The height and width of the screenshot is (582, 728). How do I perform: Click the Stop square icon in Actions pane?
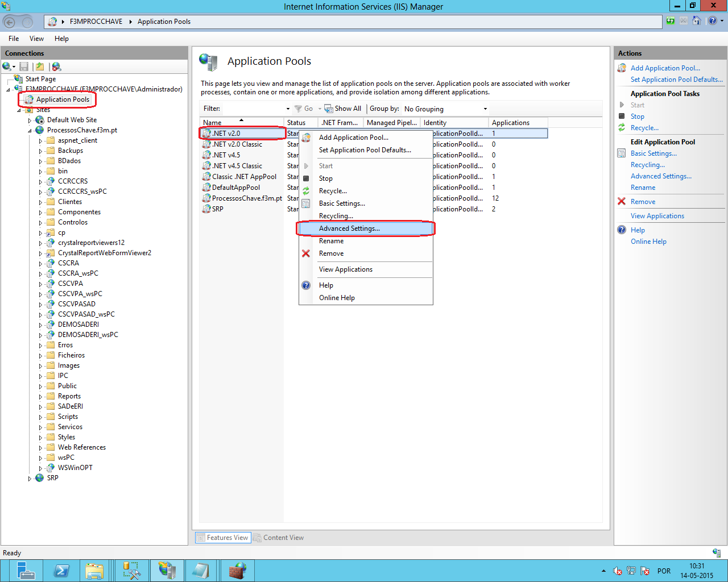pos(622,116)
